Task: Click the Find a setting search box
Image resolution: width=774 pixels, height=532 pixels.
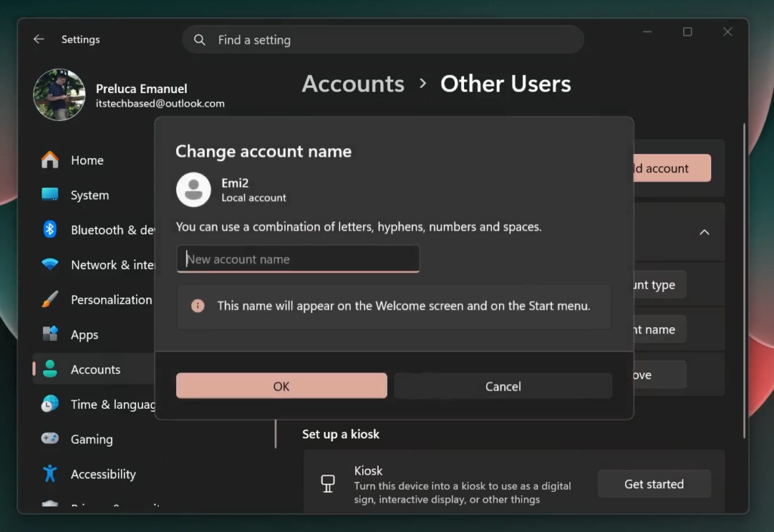Action: click(x=393, y=40)
